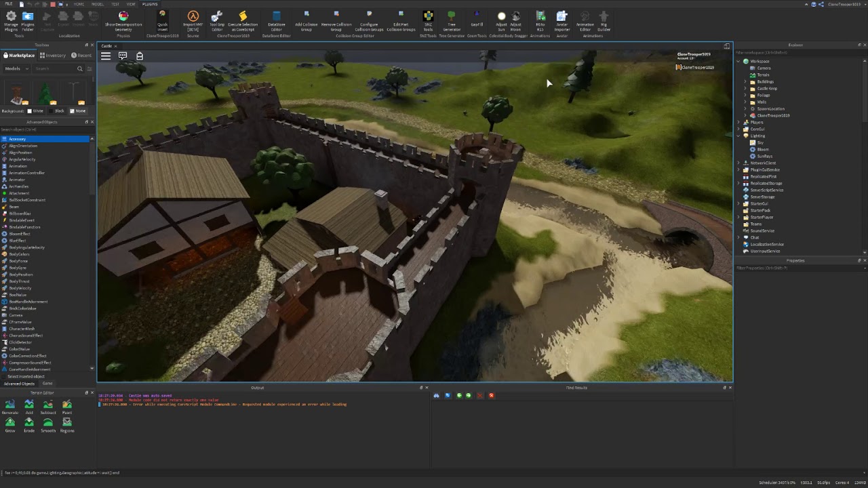Open the Tool Grip Editor
This screenshot has height=488, width=868.
[x=217, y=21]
